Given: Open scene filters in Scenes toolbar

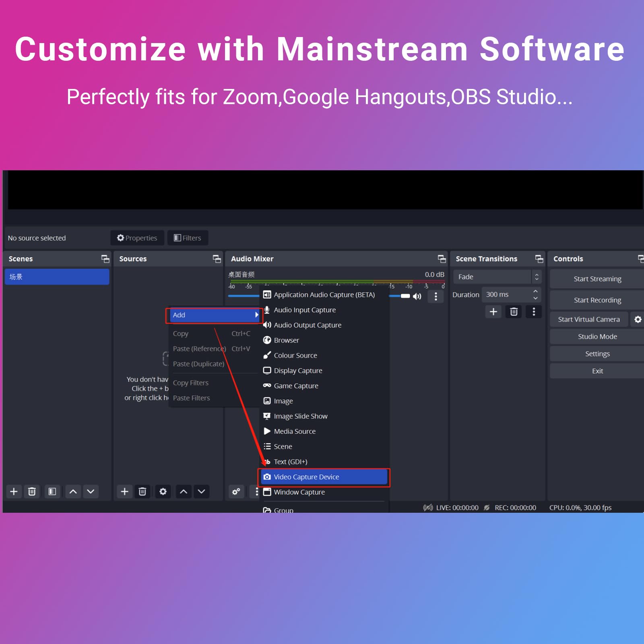Looking at the screenshot, I should click(x=52, y=491).
